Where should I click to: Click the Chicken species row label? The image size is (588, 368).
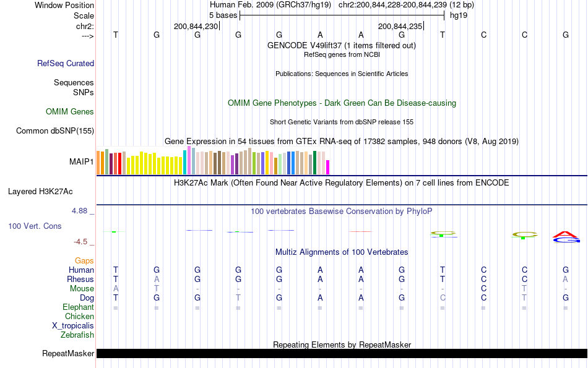[x=79, y=316]
